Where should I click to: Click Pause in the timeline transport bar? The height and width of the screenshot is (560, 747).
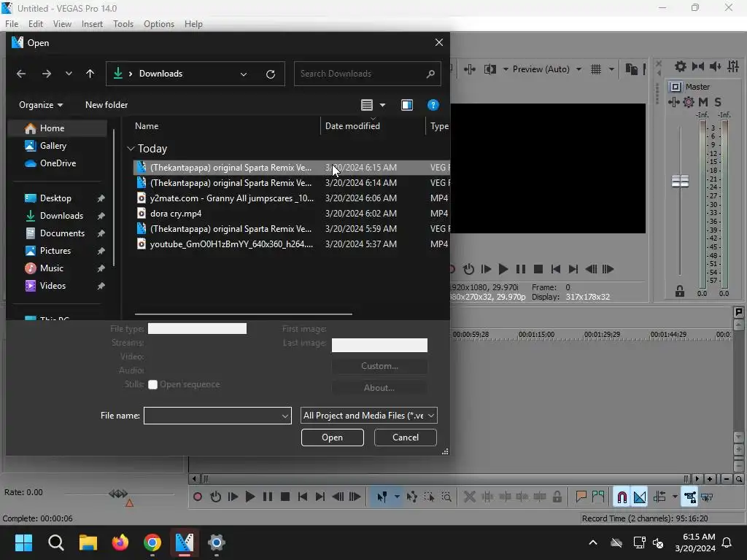coord(268,497)
